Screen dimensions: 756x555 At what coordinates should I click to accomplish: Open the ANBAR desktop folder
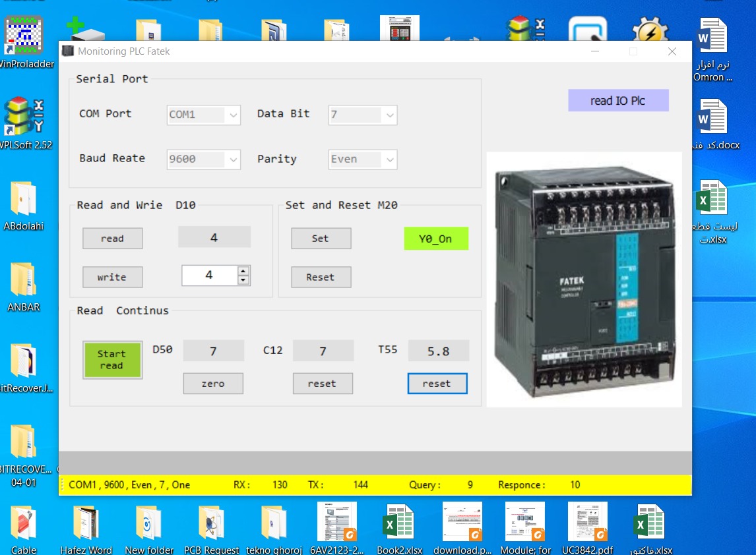click(x=24, y=281)
